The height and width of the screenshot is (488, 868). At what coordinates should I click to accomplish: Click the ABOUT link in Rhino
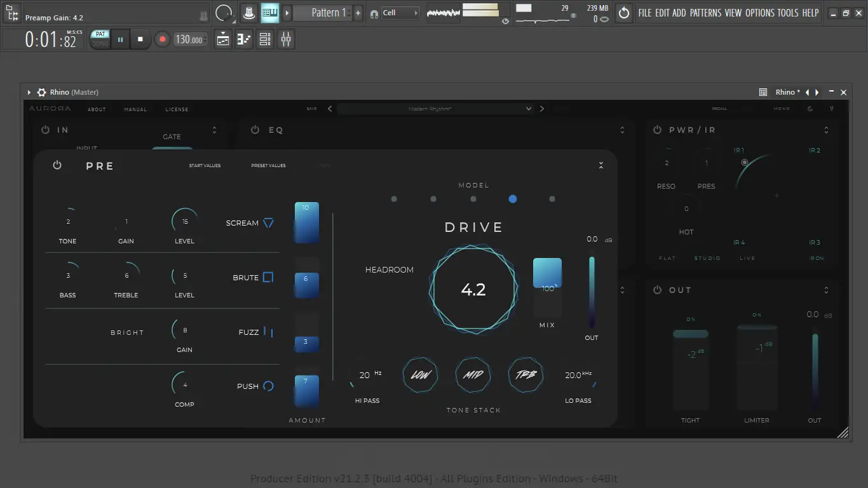click(x=97, y=109)
